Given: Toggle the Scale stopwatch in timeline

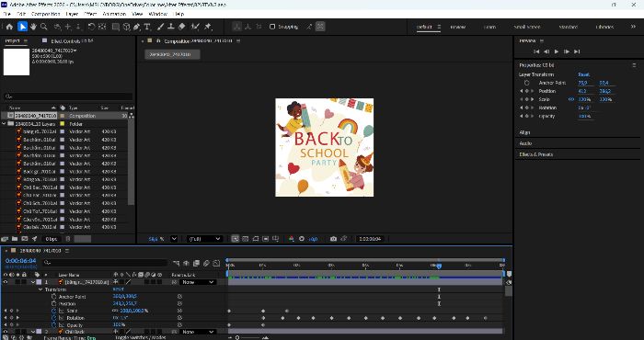Looking at the screenshot, I should 53,311.
